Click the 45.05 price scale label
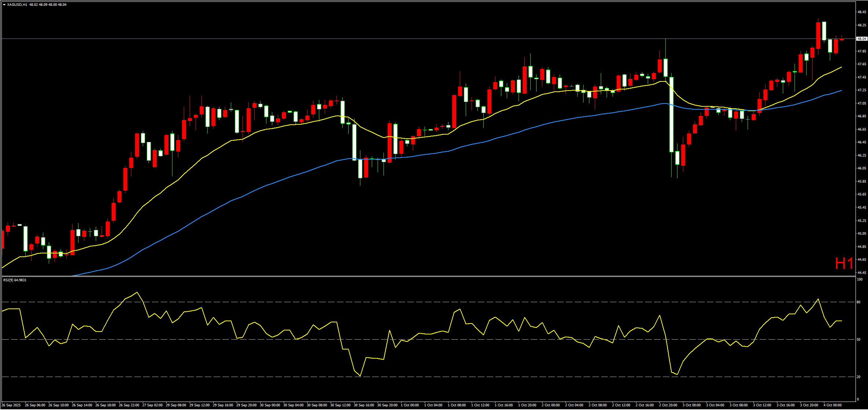This screenshot has height=410, width=868. (x=861, y=234)
